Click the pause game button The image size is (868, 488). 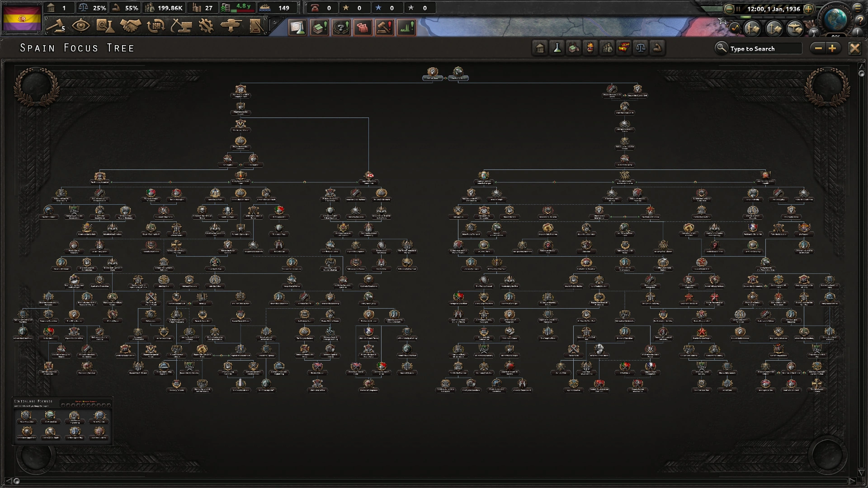pos(741,8)
